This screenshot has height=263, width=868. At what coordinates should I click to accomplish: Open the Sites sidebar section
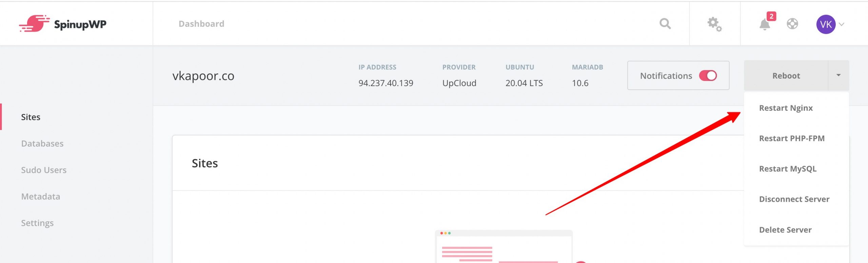pyautogui.click(x=31, y=117)
